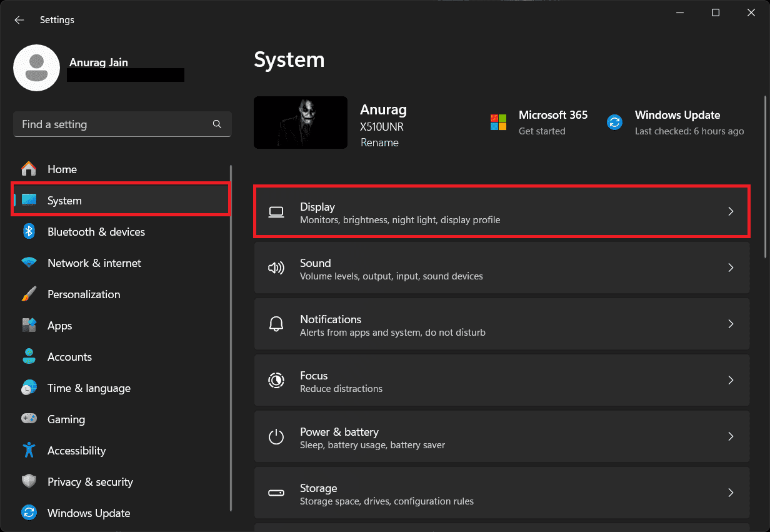This screenshot has height=532, width=770.
Task: Click the Time & language globe icon
Action: point(29,388)
